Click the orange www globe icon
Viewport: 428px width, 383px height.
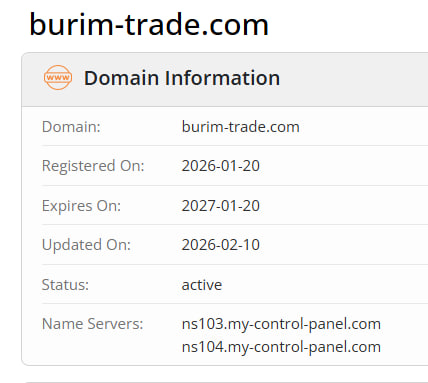click(x=58, y=78)
